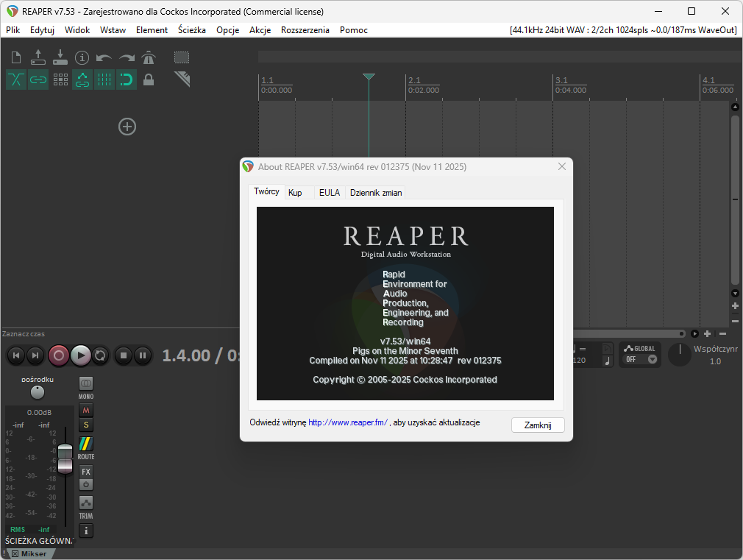The image size is (743, 560).
Task: Close Mikser tab with its x icon
Action: point(15,554)
